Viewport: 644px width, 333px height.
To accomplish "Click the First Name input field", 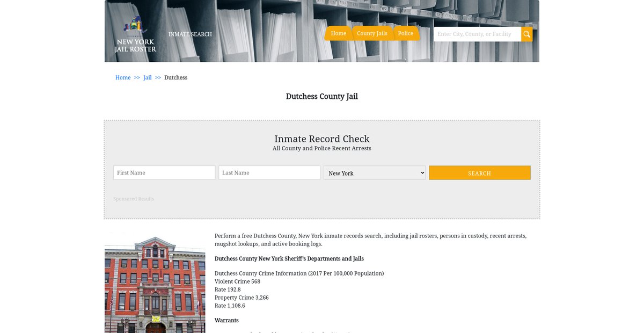I will 164,173.
